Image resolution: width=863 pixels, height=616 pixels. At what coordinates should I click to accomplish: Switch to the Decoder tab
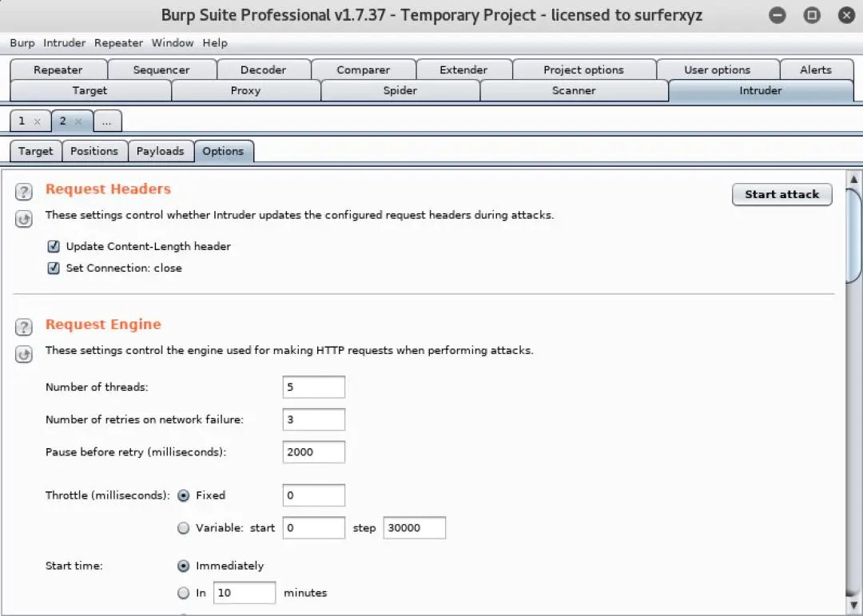pyautogui.click(x=263, y=70)
